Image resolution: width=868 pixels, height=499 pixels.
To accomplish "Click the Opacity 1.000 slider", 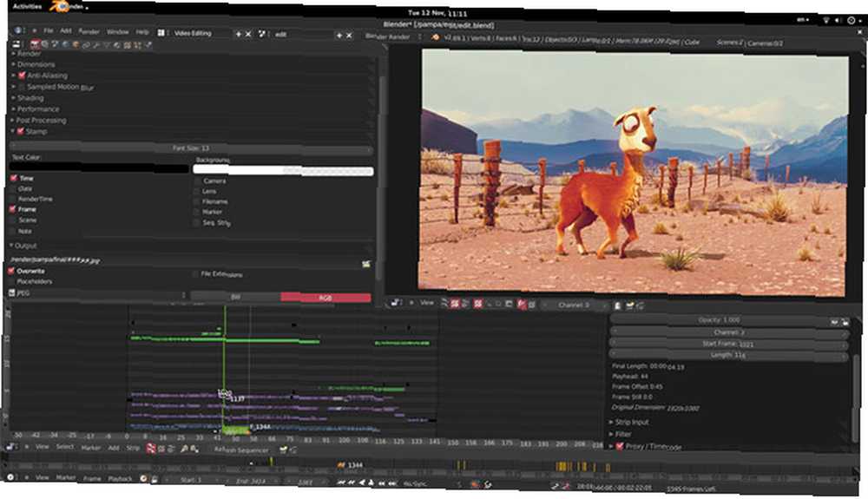I will coord(719,319).
